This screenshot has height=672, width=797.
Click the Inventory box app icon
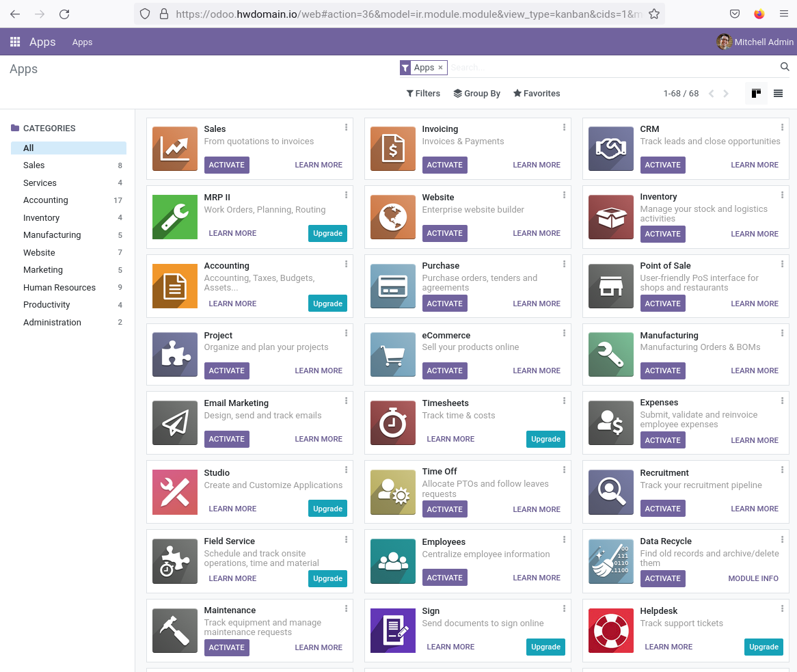click(611, 217)
